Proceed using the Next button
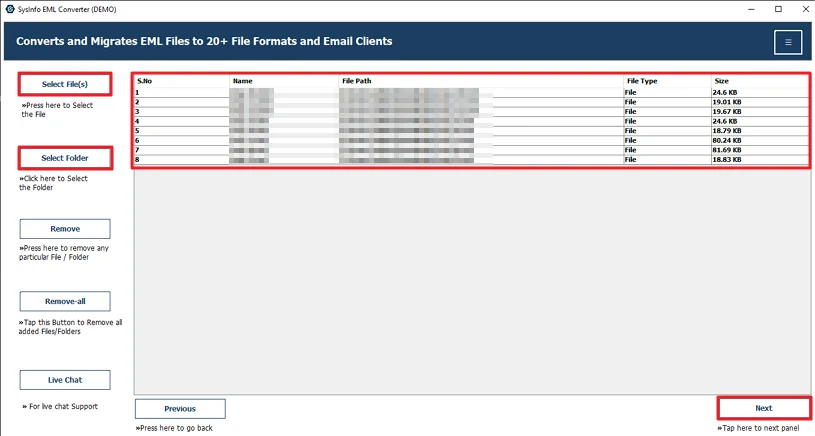Viewport: 815px width, 436px height. point(764,408)
